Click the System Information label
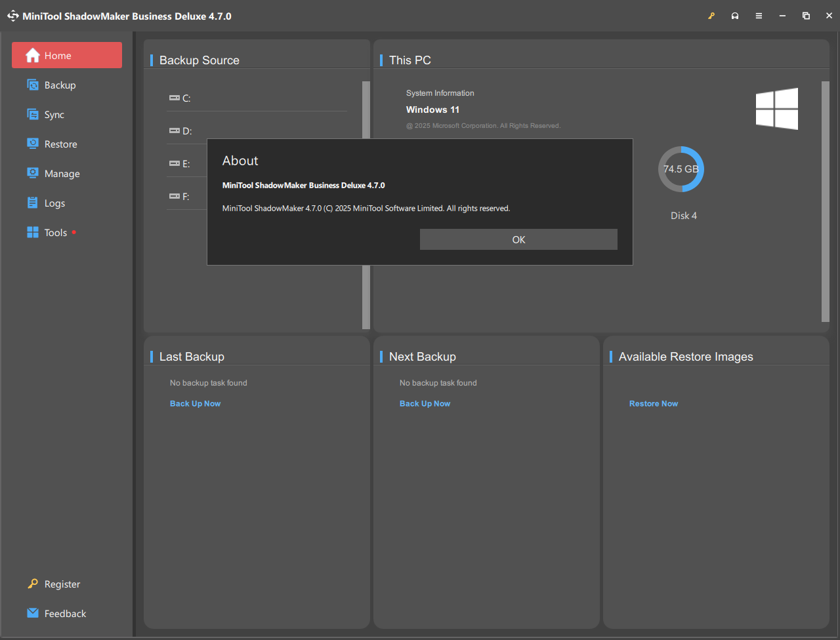 [440, 93]
